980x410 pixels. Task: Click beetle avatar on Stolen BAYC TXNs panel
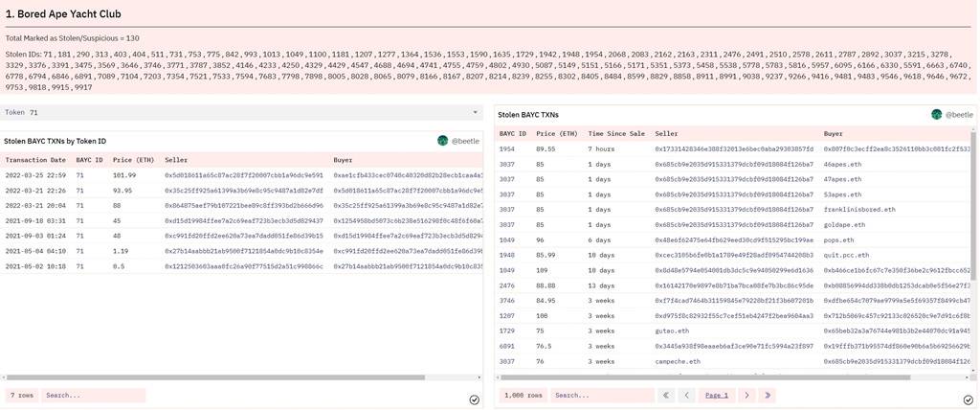point(936,115)
